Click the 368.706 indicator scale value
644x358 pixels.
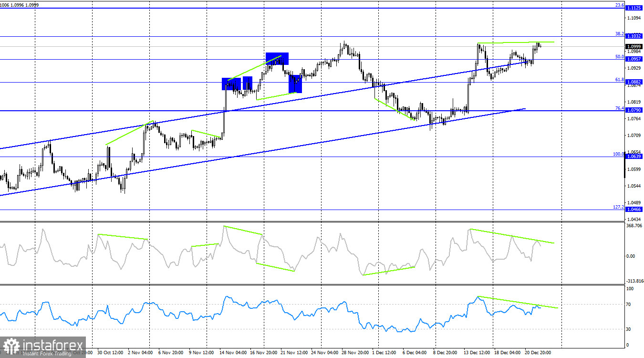tap(634, 225)
